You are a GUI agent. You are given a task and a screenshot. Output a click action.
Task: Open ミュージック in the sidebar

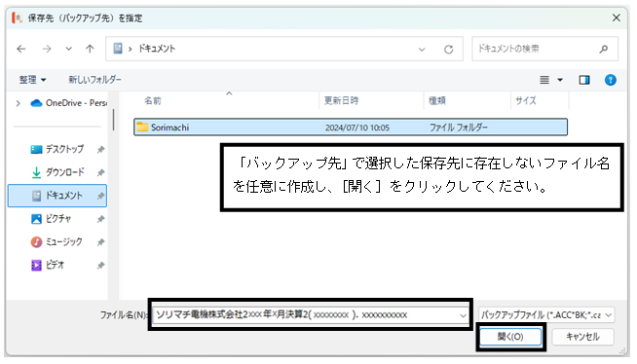pyautogui.click(x=56, y=241)
